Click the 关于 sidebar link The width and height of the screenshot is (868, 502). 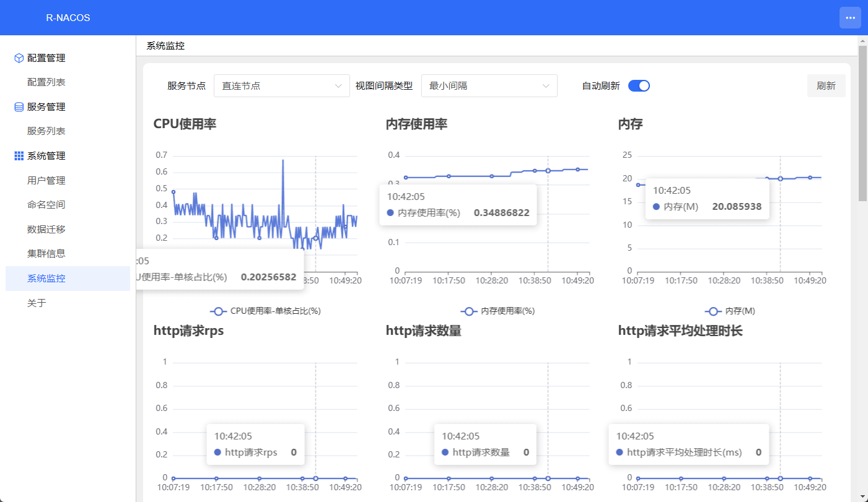(x=37, y=303)
